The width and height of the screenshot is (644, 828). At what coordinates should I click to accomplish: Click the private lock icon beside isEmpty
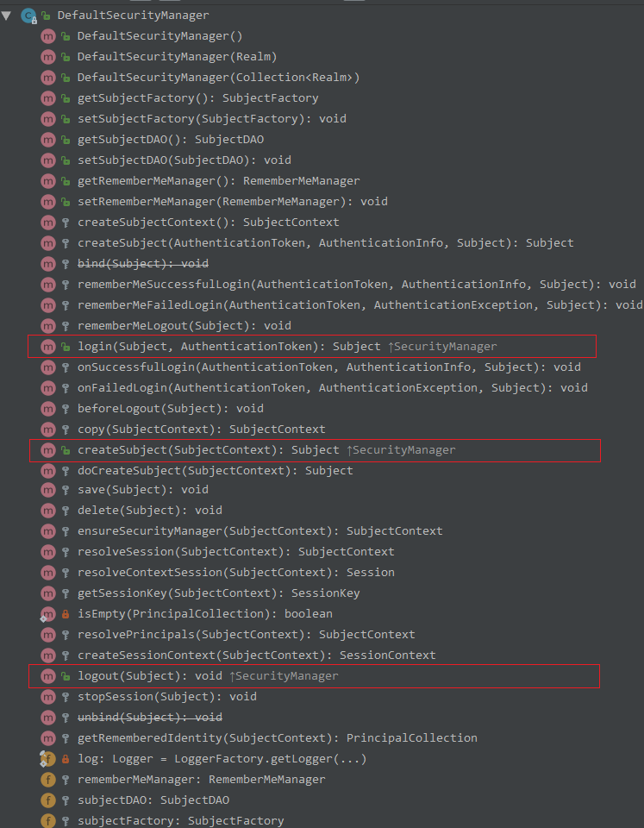point(66,614)
